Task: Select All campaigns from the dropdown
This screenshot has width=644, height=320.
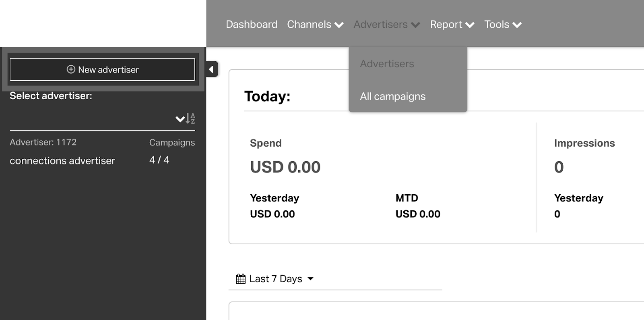Action: [392, 96]
